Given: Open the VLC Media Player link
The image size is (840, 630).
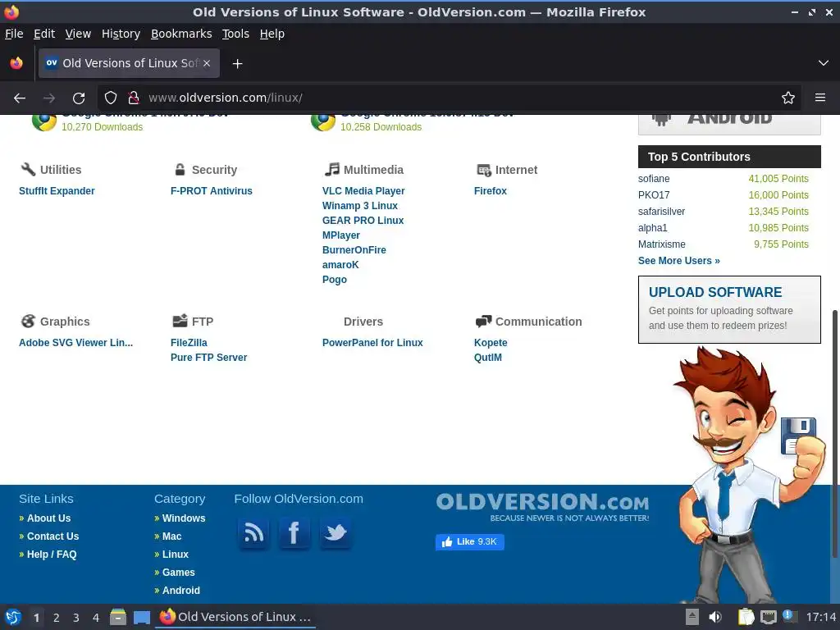Looking at the screenshot, I should tap(363, 190).
